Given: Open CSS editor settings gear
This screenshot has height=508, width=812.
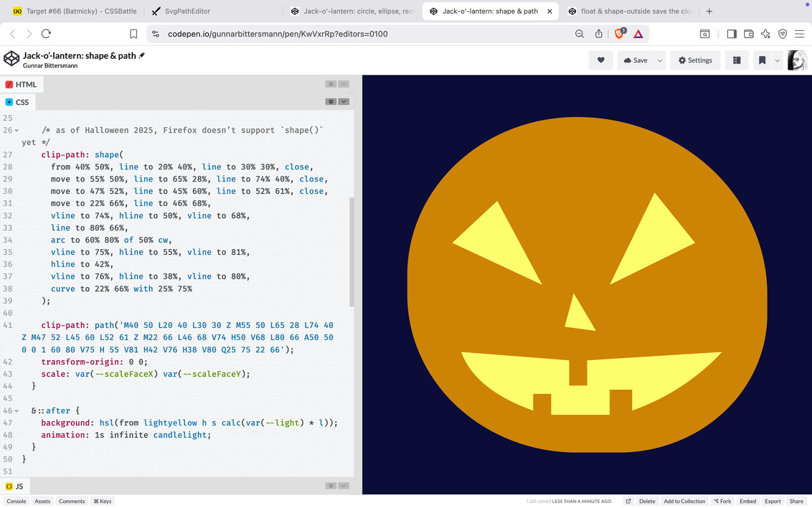Looking at the screenshot, I should [x=331, y=102].
